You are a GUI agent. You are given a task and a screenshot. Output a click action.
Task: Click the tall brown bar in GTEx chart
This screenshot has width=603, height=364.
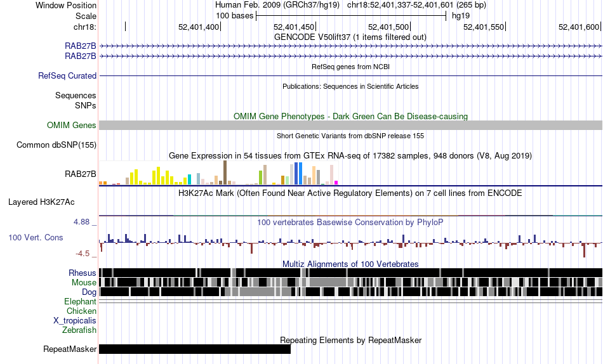225,173
